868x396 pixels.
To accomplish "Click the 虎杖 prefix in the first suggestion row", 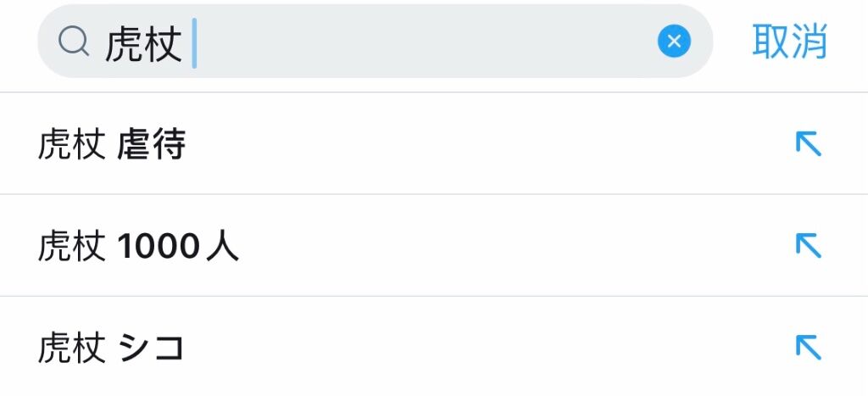I will click(x=71, y=144).
